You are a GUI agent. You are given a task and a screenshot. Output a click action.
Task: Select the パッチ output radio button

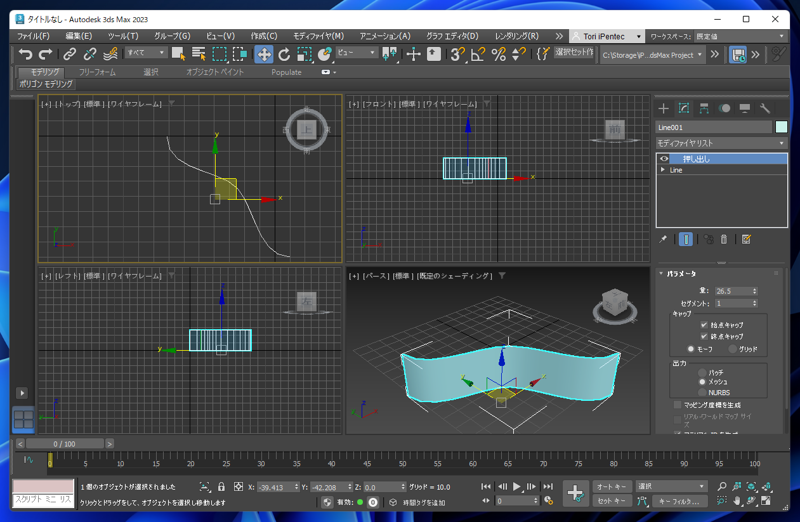(702, 372)
